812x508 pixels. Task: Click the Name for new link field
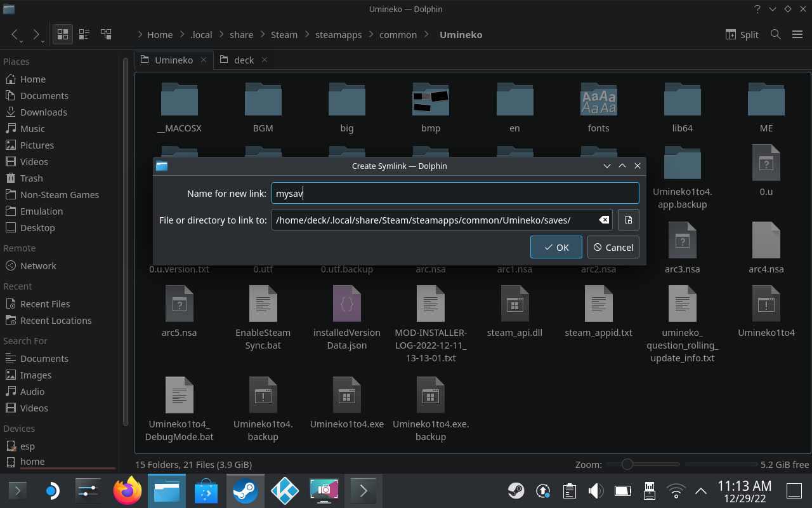pos(455,193)
